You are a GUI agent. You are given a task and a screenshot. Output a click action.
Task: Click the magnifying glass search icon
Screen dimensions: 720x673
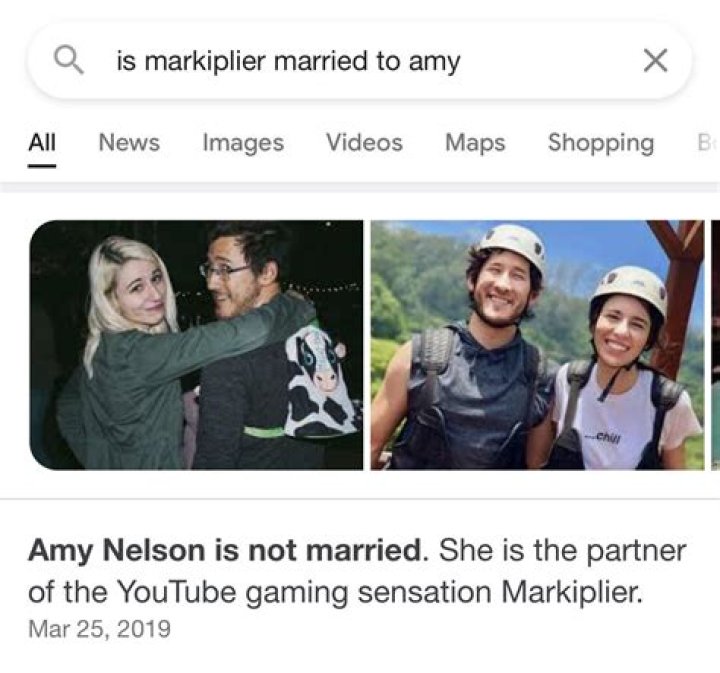click(x=69, y=60)
